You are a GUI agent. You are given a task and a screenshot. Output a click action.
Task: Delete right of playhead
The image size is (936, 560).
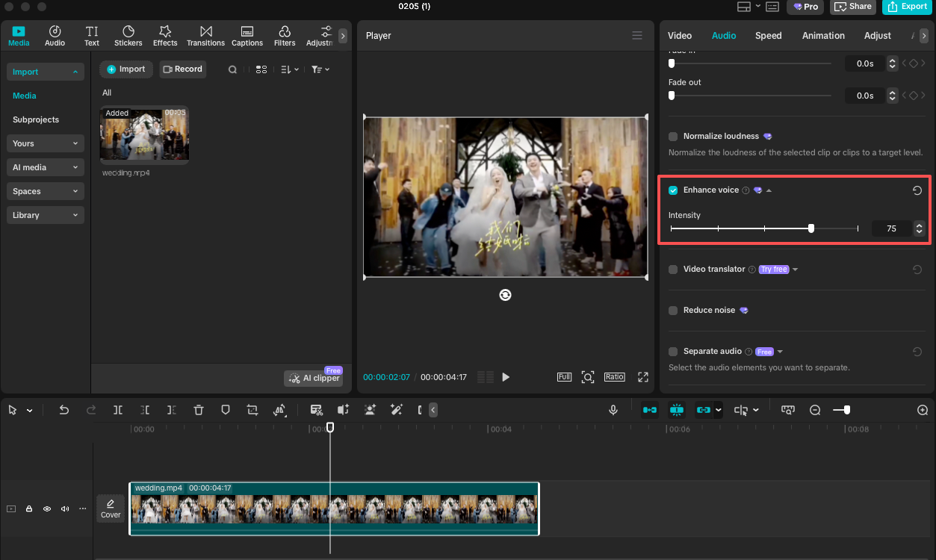pos(172,410)
